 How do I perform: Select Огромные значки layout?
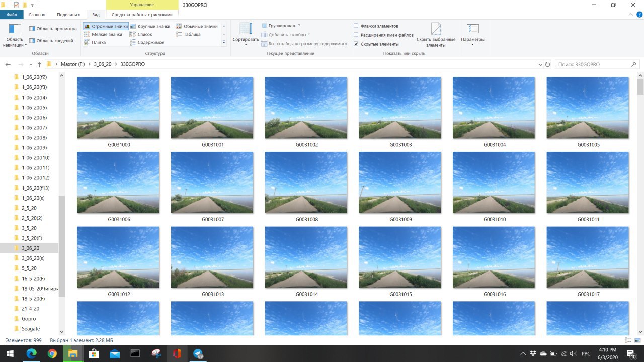click(x=106, y=26)
